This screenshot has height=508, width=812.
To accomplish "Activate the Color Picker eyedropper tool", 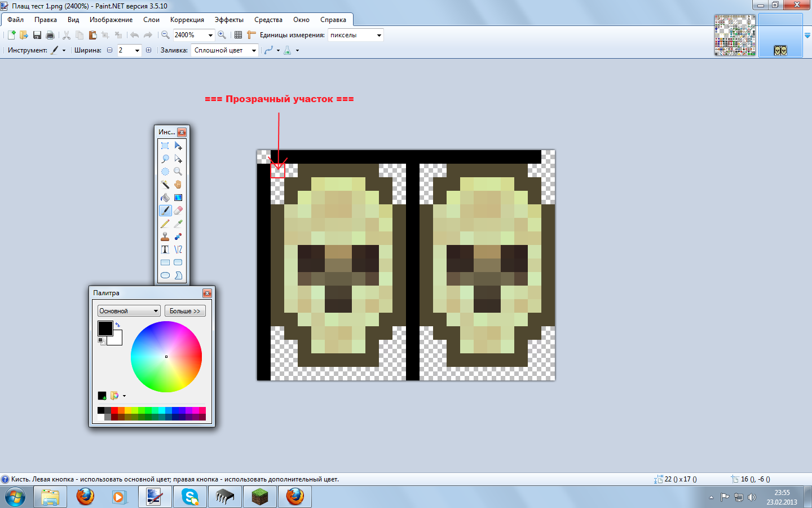I will [178, 224].
